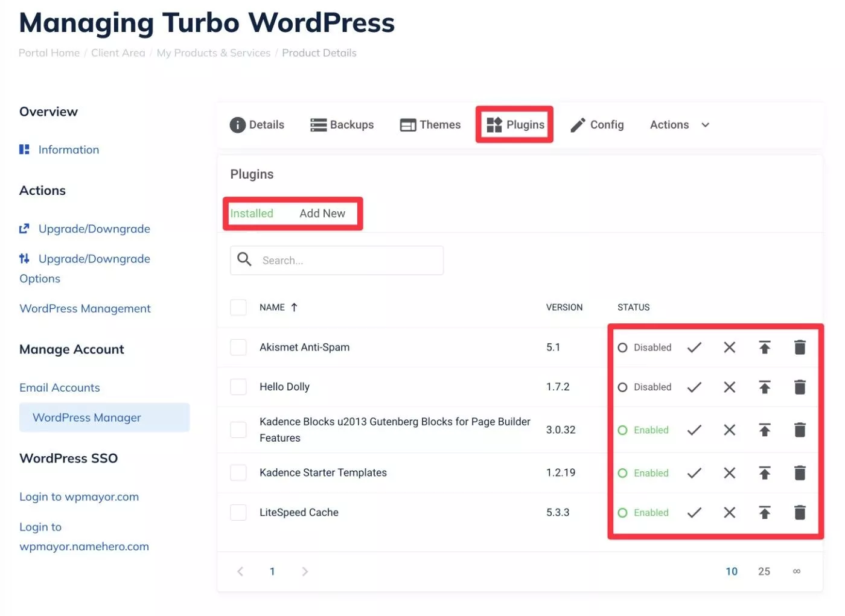Open the Config tab
The height and width of the screenshot is (616, 845).
597,125
